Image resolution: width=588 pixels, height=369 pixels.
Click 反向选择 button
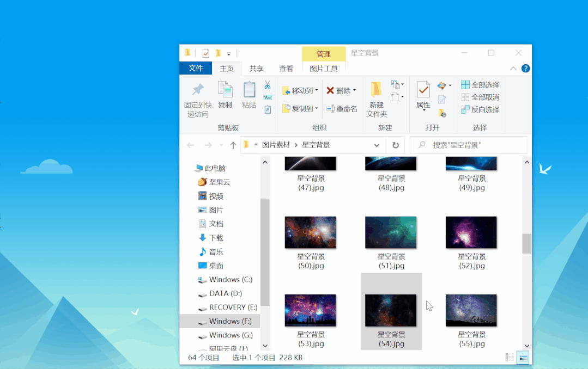(x=481, y=109)
